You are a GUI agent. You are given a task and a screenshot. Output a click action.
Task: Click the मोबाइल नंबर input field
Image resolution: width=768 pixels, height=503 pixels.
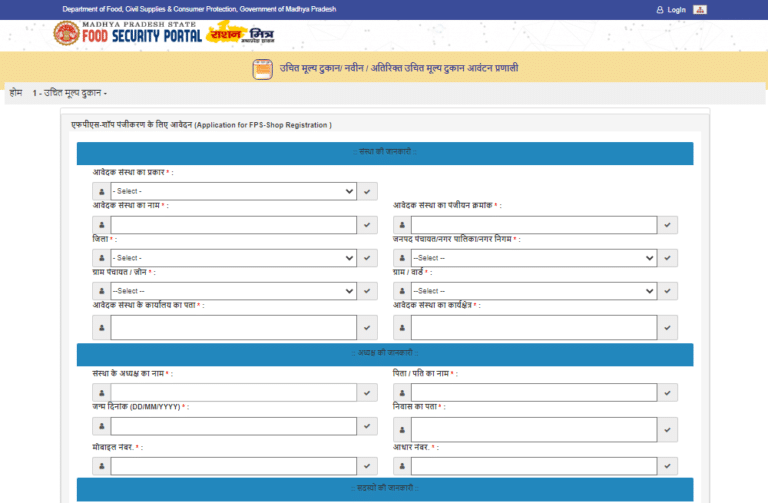(234, 466)
